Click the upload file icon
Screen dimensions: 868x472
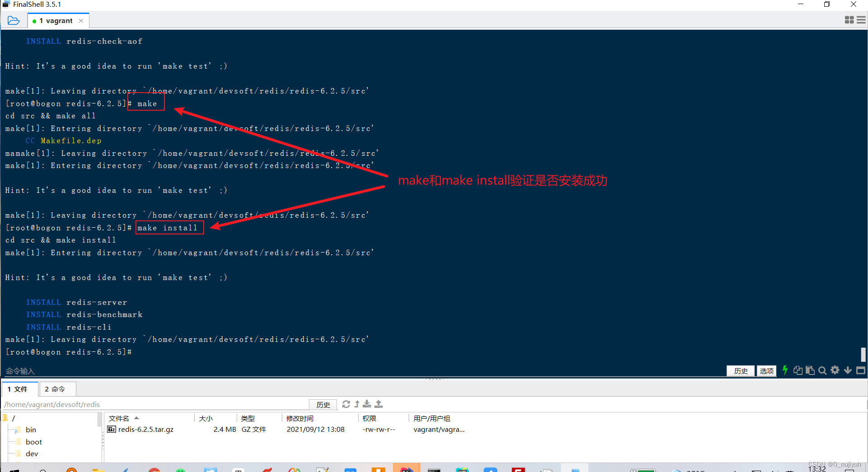379,404
